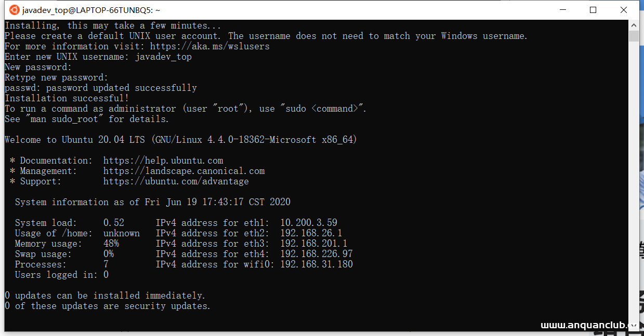Viewport: 644px width, 336px height.
Task: Click the javadev_top@LAPTOP-66TUNBQ5 window title
Action: point(91,10)
